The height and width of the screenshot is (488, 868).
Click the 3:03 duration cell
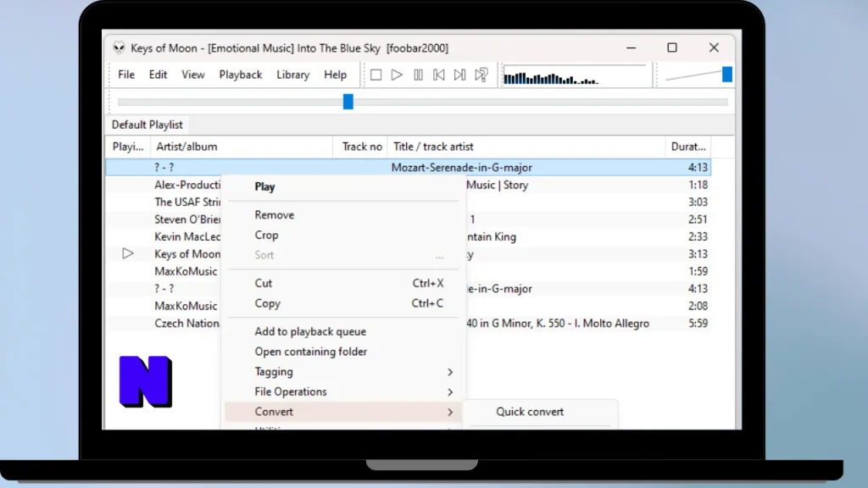pyautogui.click(x=698, y=202)
